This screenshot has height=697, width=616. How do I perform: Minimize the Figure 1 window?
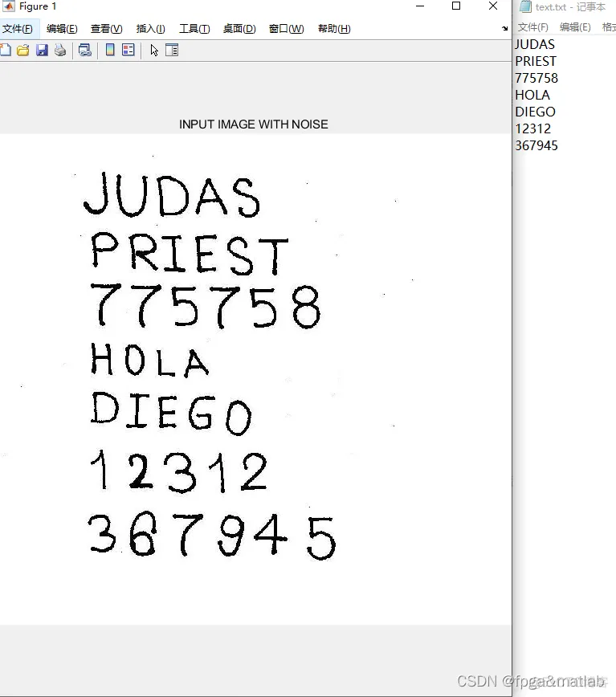[x=420, y=6]
